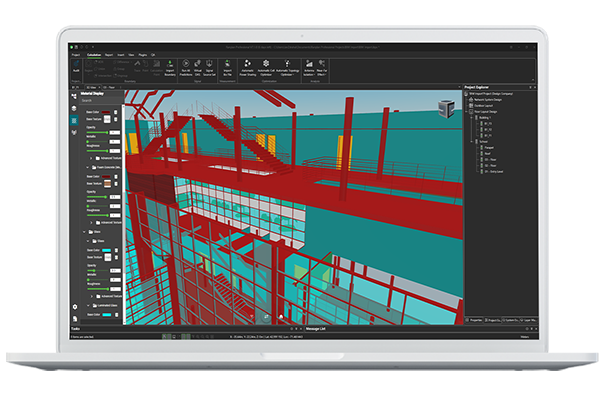The height and width of the screenshot is (394, 604).
Task: Click the Audit icon in the ribbon
Action: [76, 65]
